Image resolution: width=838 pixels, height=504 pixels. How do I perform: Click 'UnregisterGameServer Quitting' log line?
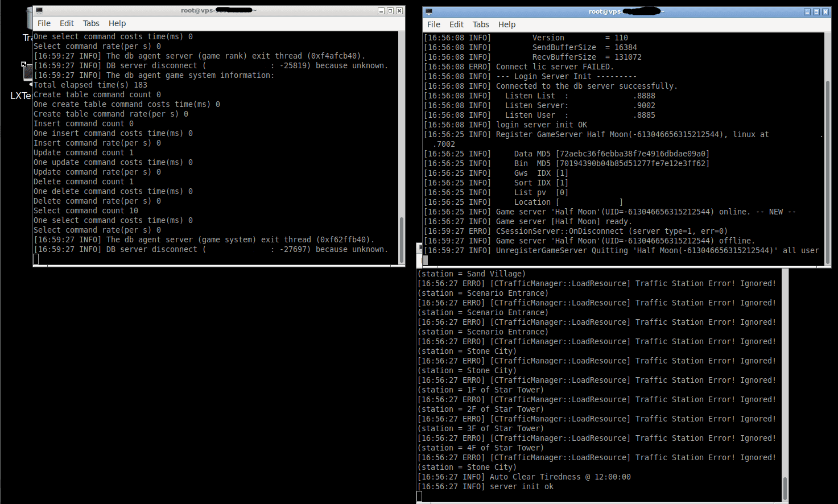pyautogui.click(x=621, y=250)
